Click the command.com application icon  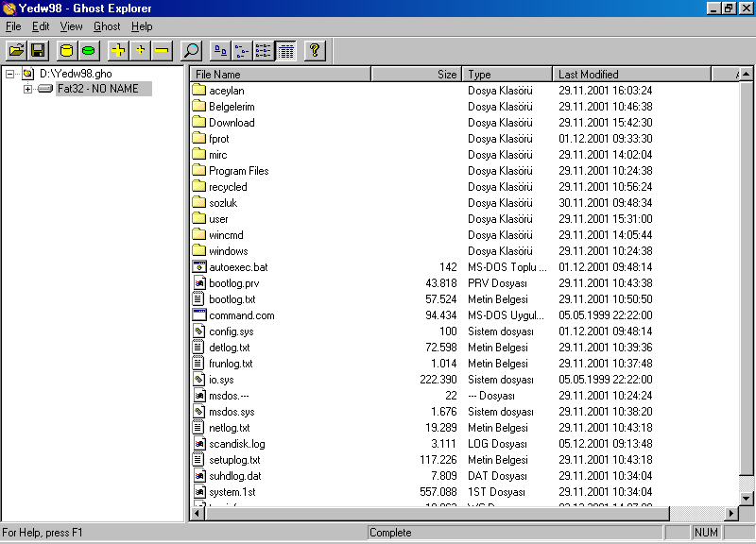point(198,315)
